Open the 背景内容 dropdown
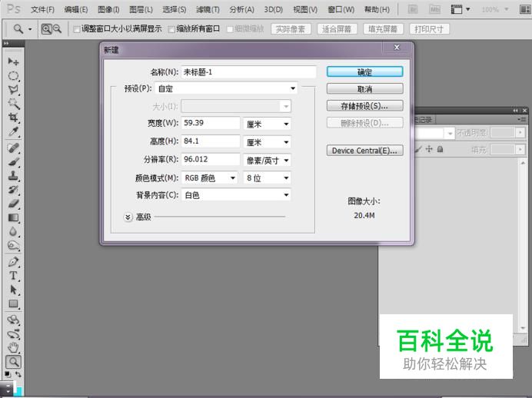The height and width of the screenshot is (398, 532). [236, 195]
